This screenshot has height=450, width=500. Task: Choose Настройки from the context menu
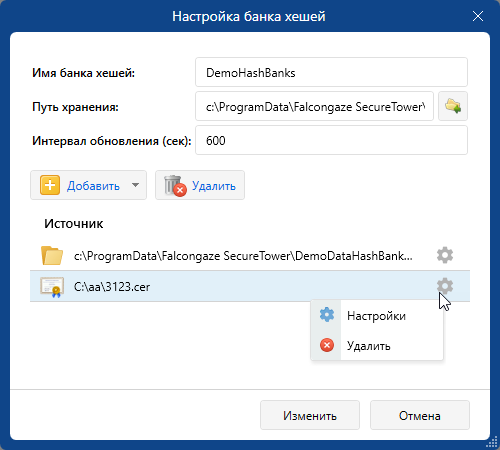[377, 315]
